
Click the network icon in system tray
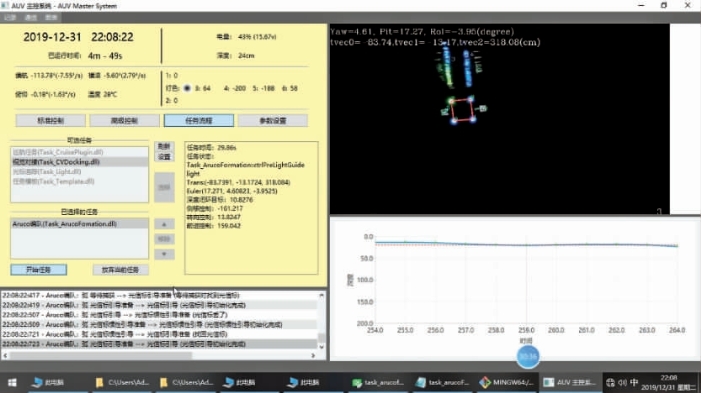(610, 383)
